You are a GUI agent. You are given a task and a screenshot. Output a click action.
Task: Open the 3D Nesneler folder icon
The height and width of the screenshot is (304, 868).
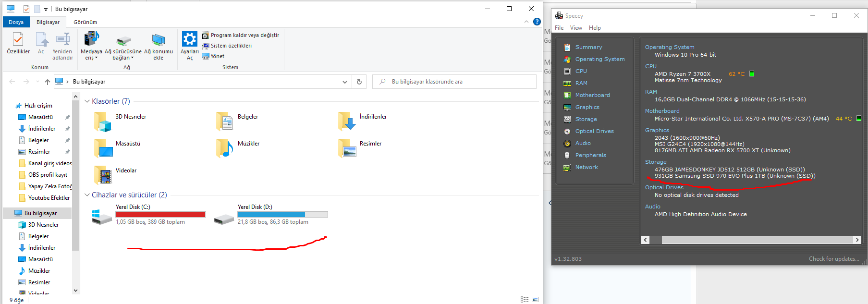[x=103, y=122]
